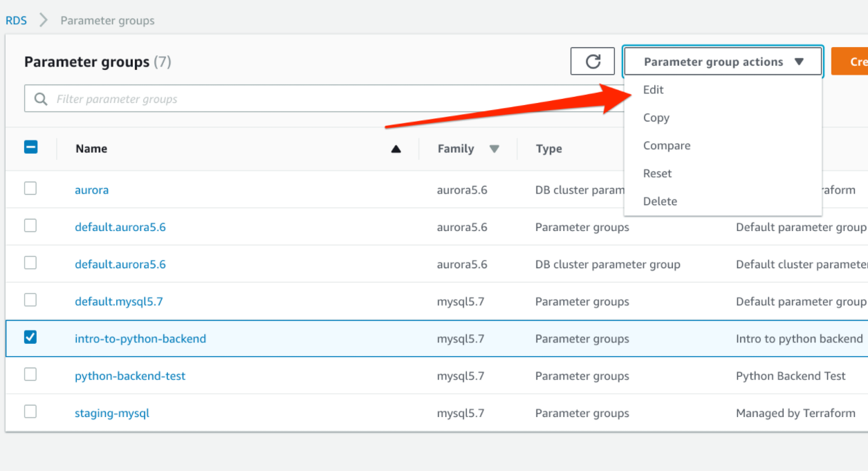The height and width of the screenshot is (471, 868).
Task: Toggle the select-all header checkbox
Action: (x=30, y=147)
